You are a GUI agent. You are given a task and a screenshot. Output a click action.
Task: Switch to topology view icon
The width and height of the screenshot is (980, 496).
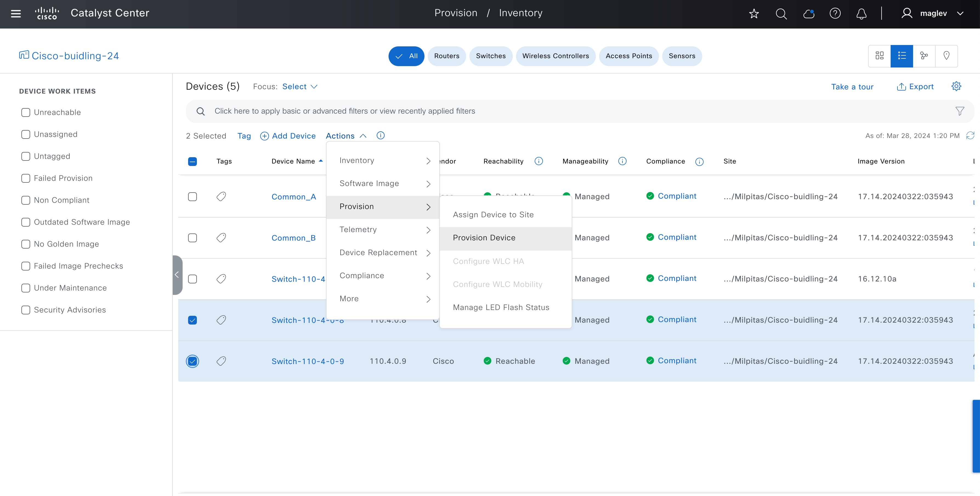924,56
